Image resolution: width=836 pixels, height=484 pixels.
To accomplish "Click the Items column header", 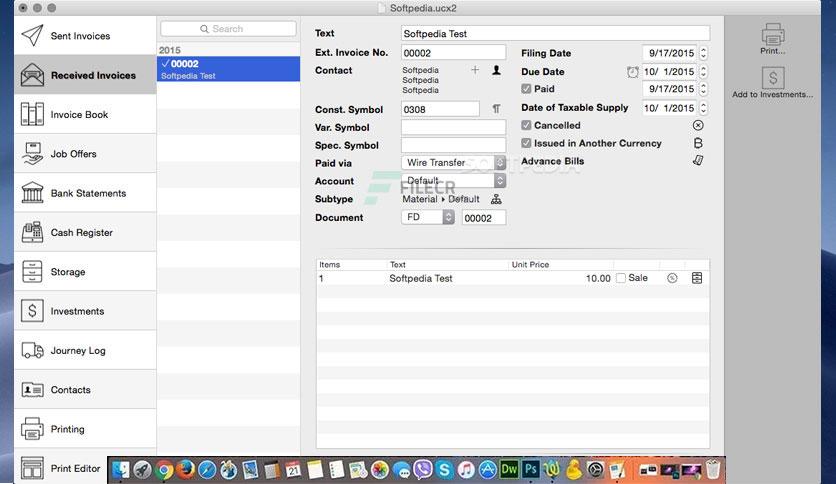I will coord(351,264).
